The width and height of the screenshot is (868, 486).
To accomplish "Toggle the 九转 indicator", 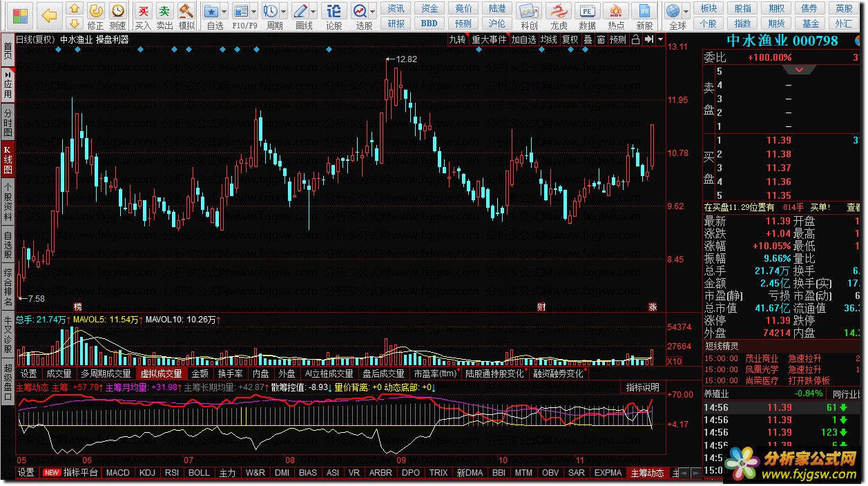I will tap(457, 39).
